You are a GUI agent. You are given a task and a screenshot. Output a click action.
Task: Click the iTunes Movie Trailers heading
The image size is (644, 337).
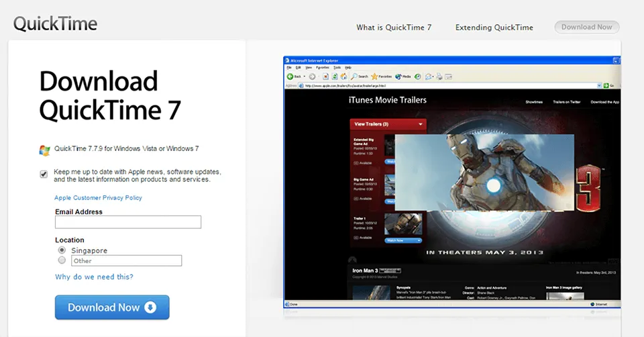tap(387, 100)
